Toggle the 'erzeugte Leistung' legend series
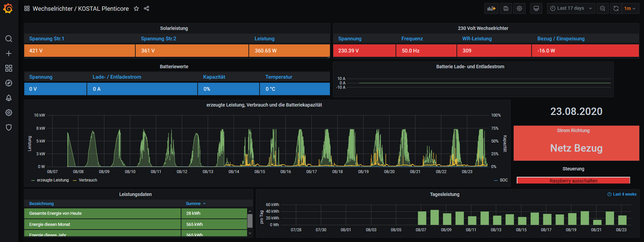 point(53,180)
